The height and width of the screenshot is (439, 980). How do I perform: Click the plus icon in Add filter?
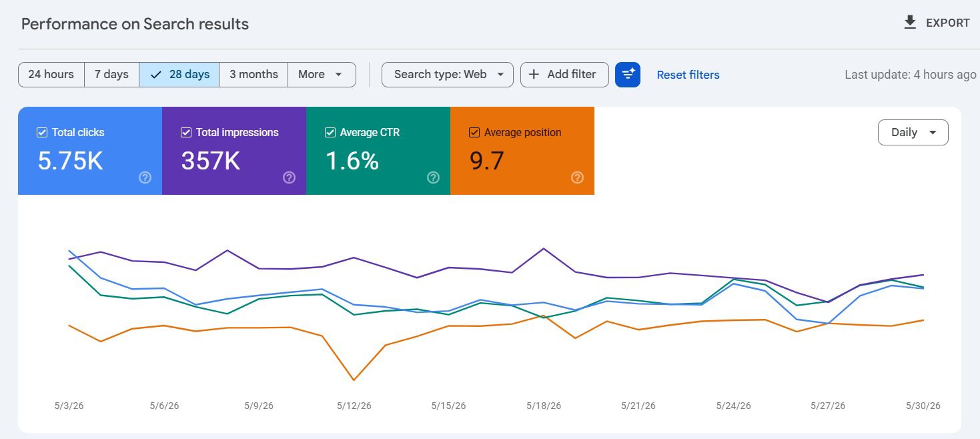coord(534,75)
